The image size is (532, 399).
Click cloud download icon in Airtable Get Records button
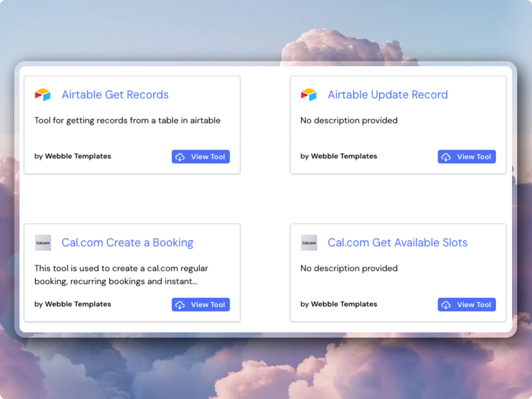click(x=180, y=157)
